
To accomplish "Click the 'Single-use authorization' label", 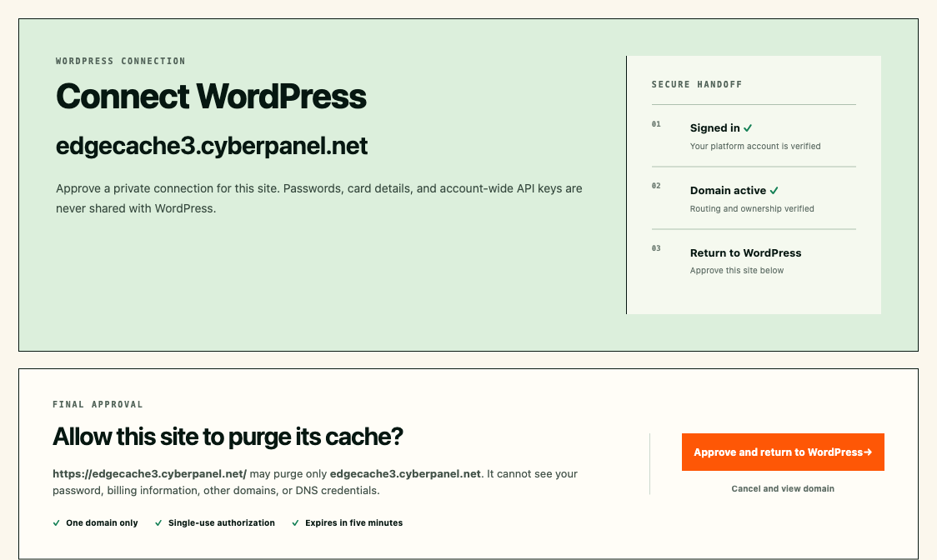I will (222, 523).
